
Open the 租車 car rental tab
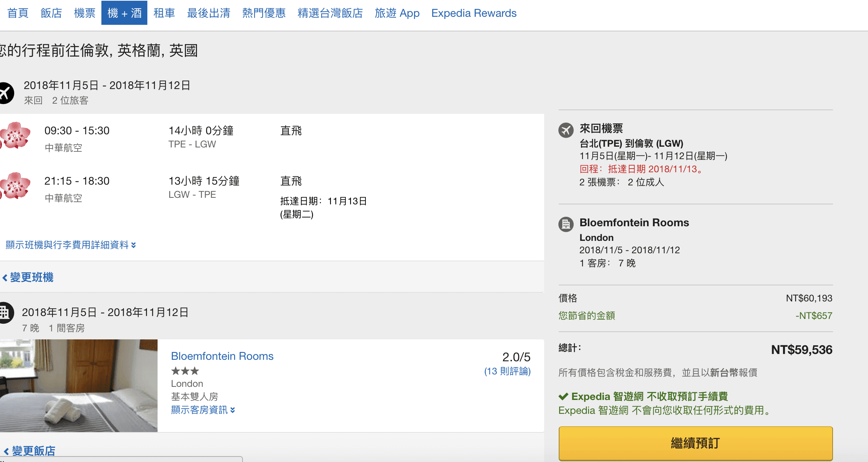(x=164, y=13)
